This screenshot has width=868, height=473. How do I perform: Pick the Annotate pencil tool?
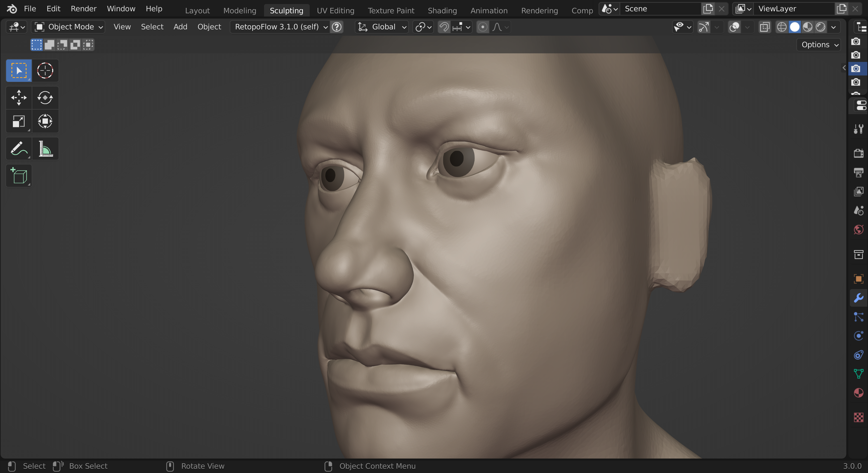pos(19,148)
